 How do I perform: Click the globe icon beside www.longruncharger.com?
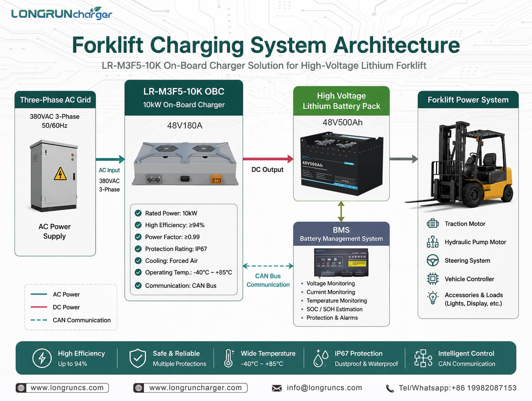point(139,388)
